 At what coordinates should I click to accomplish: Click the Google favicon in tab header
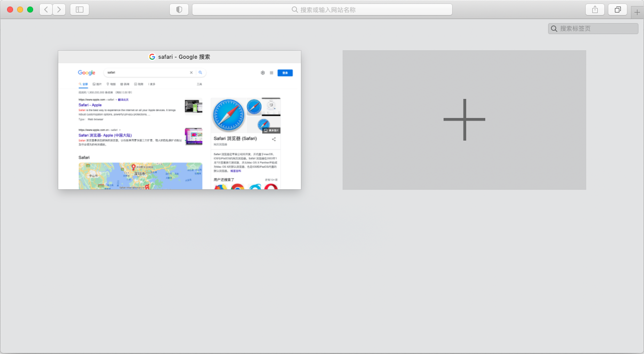tap(152, 57)
